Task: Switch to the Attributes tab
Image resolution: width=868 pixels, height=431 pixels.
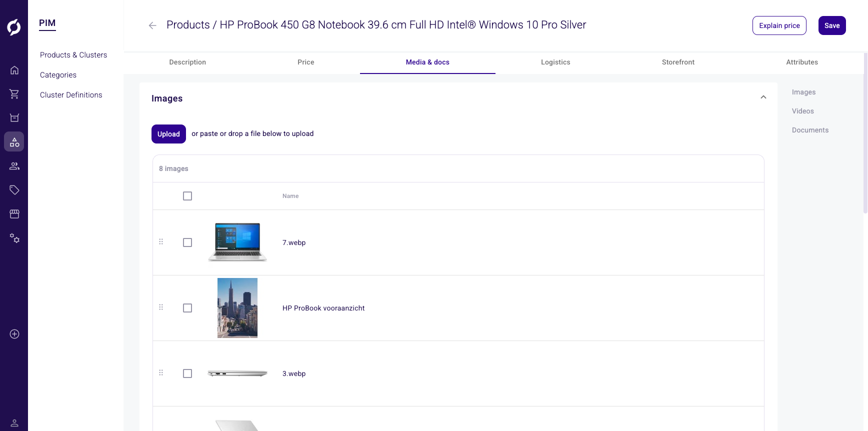Action: click(802, 62)
